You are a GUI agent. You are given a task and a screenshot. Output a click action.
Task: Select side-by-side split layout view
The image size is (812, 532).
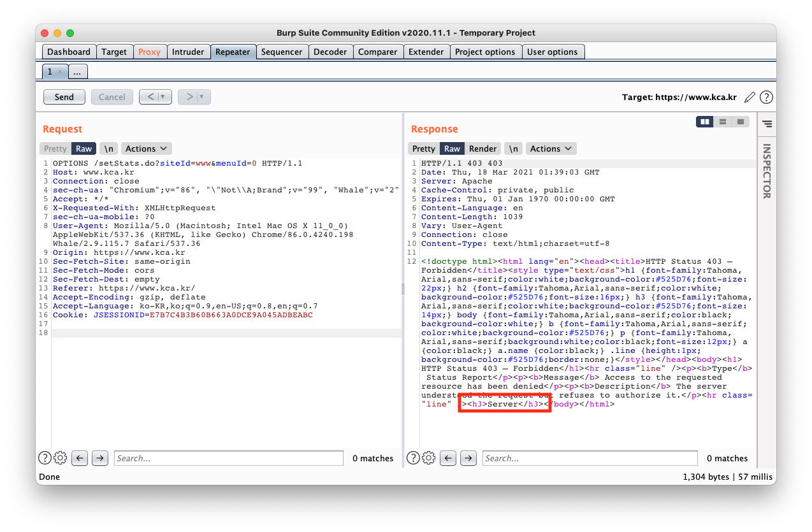[x=705, y=121]
